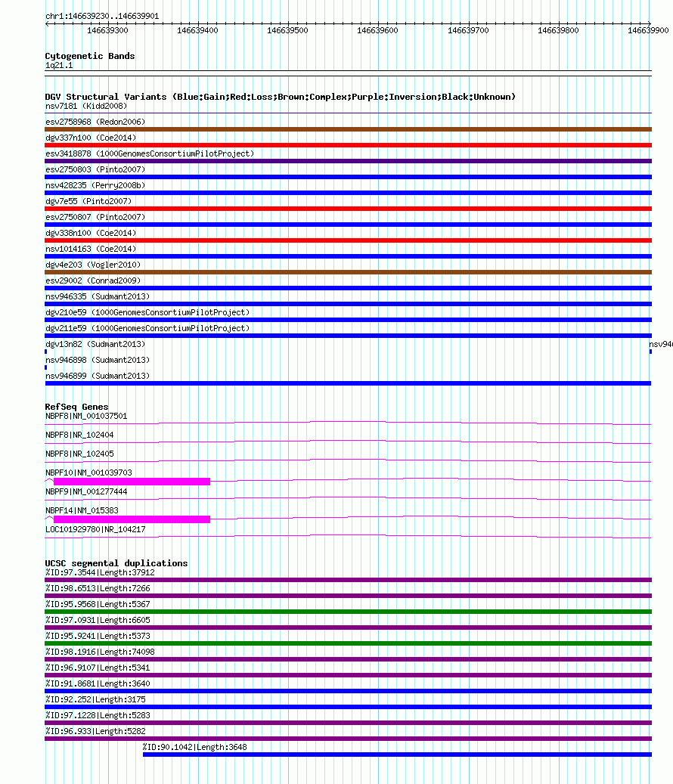
Task: Click ruler position label 146639300
Action: 107,30
